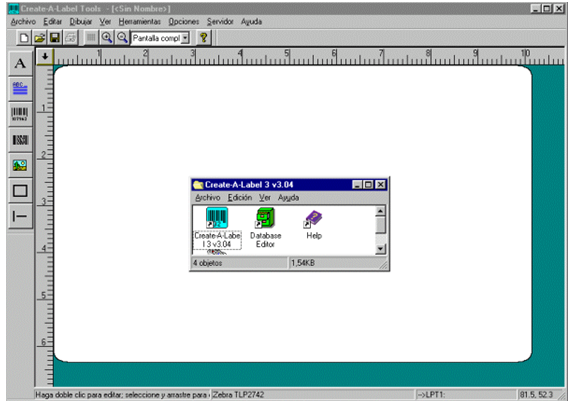Open the Herramientas menu
572x406 pixels.
[x=139, y=22]
